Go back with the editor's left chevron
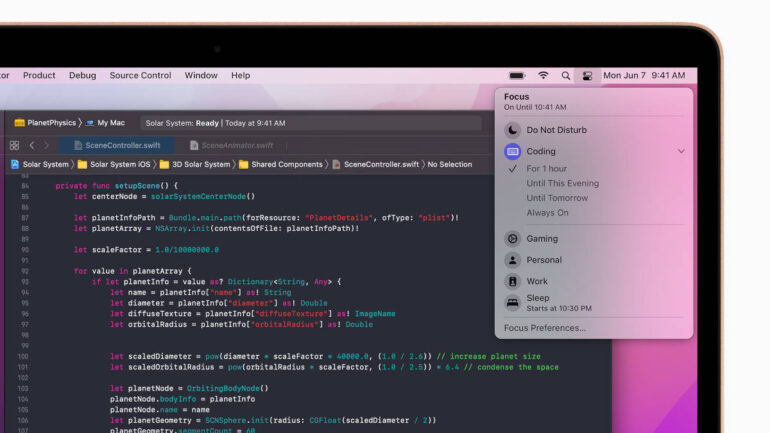770x433 pixels. [x=31, y=145]
